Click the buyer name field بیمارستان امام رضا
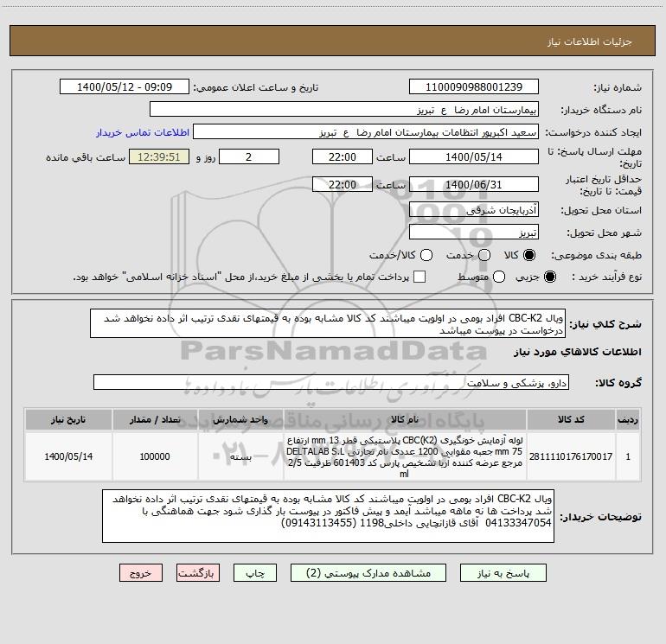The width and height of the screenshot is (666, 644). [x=344, y=110]
